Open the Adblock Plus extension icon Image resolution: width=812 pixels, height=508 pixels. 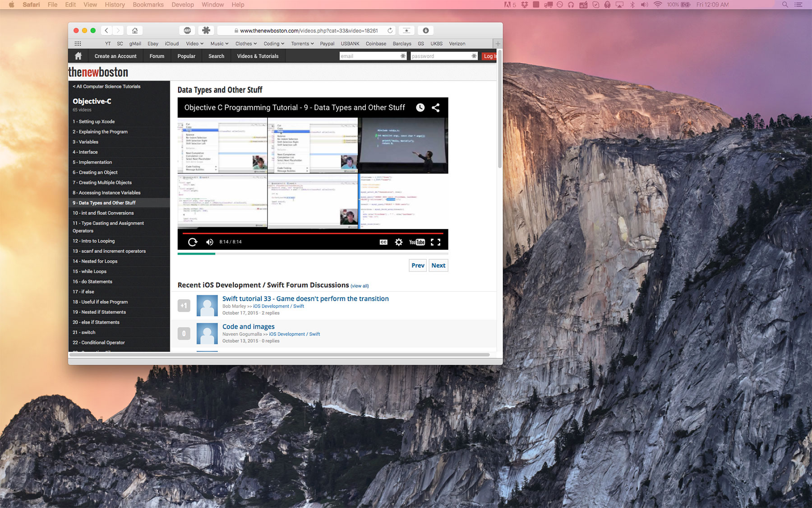click(x=187, y=30)
